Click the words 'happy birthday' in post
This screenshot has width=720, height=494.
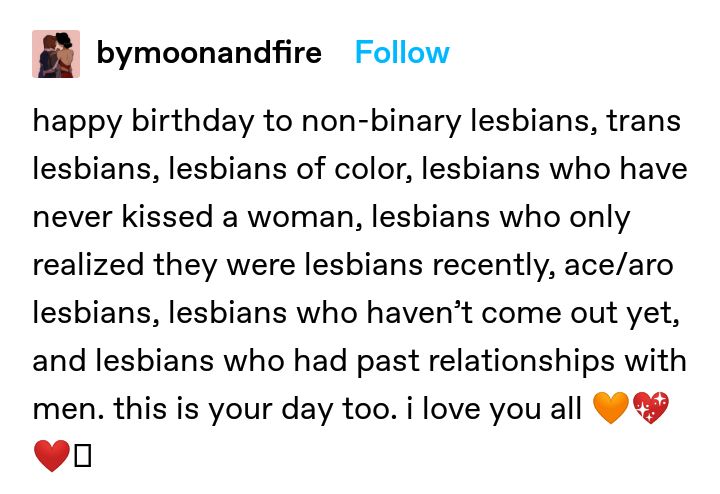tap(143, 122)
